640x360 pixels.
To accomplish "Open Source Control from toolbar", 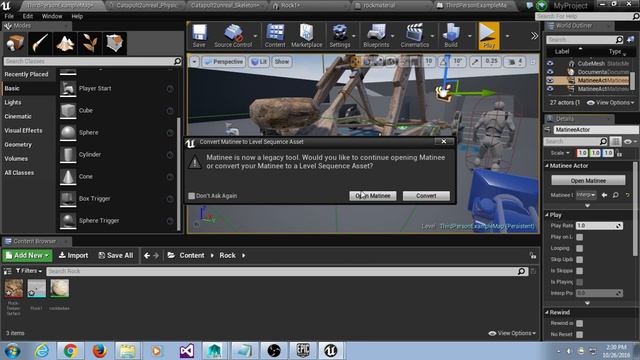I will 233,36.
